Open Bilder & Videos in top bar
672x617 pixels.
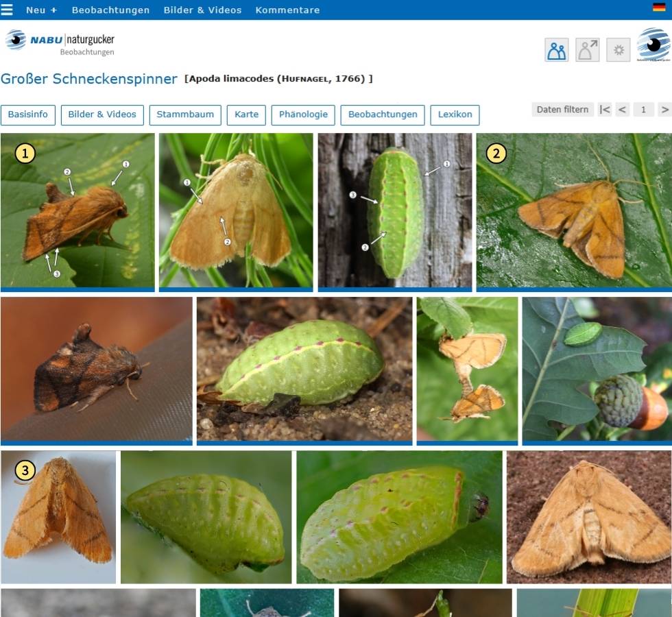(202, 10)
